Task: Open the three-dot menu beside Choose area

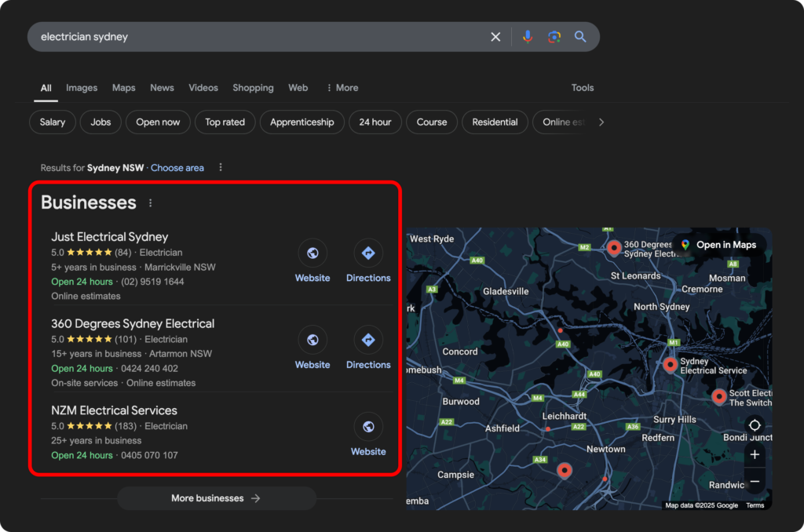Action: (x=221, y=167)
